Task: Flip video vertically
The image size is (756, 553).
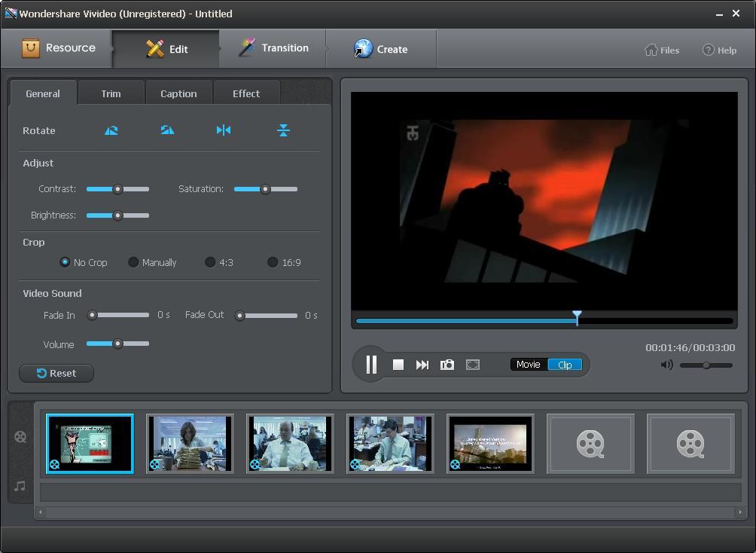Action: (283, 130)
